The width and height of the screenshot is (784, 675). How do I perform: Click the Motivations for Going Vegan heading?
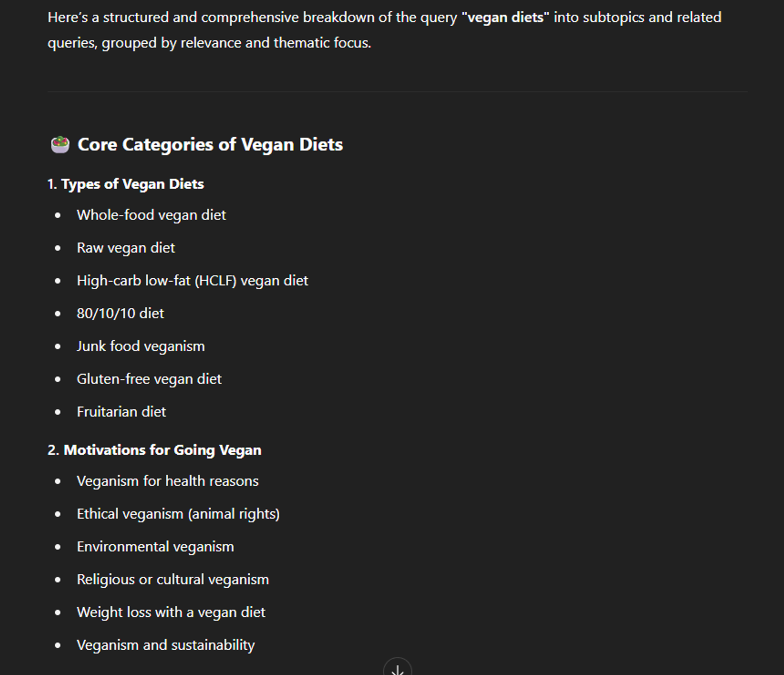154,450
